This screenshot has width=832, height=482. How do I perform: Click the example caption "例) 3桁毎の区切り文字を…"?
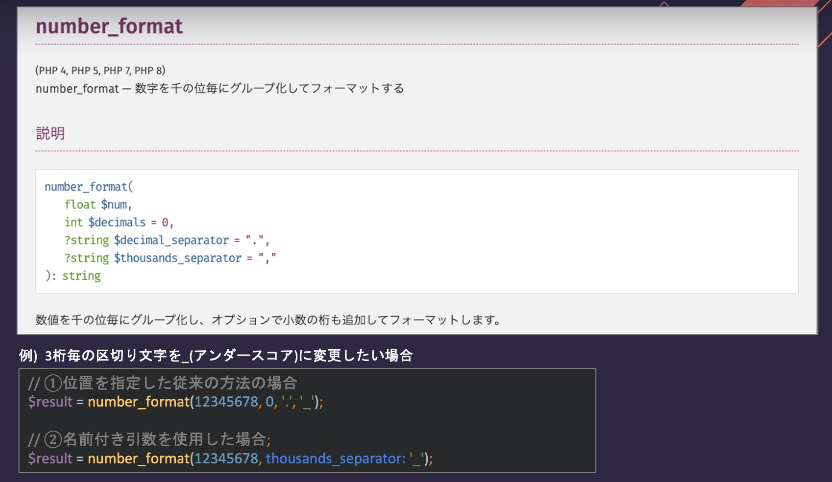click(x=215, y=355)
